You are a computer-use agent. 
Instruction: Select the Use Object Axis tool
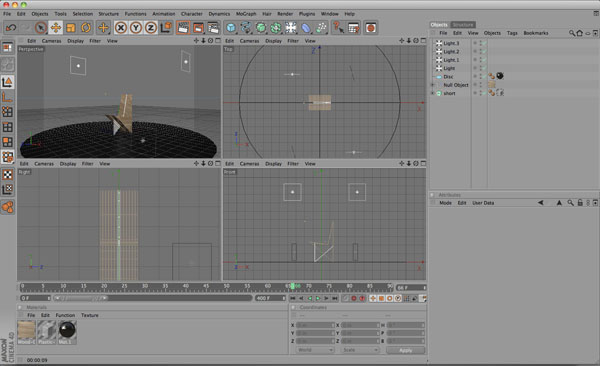tap(7, 97)
